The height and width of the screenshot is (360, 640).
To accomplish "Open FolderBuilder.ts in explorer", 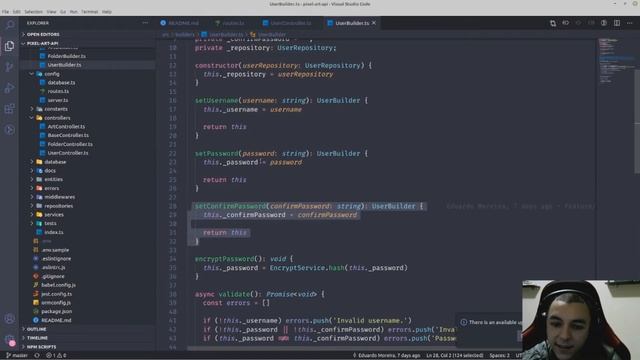I will tap(67, 56).
